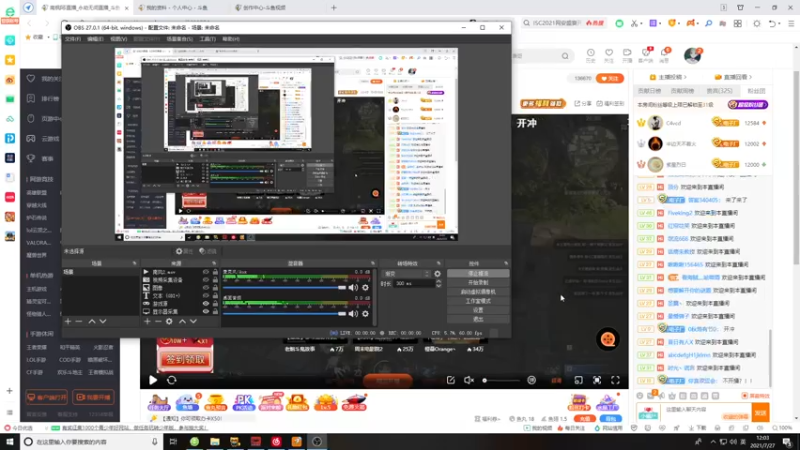Toggle visibility of 文本 (GDI+) source
800x450 pixels.
point(206,296)
